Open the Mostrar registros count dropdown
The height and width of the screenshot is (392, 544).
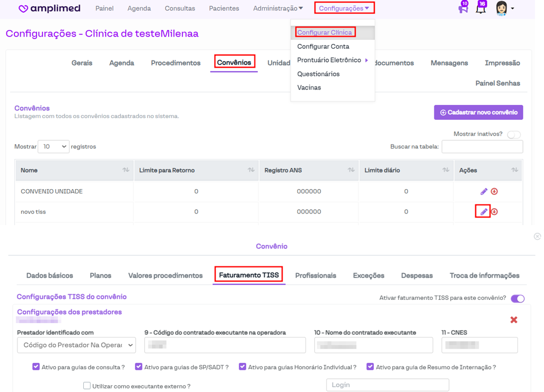[x=53, y=147]
